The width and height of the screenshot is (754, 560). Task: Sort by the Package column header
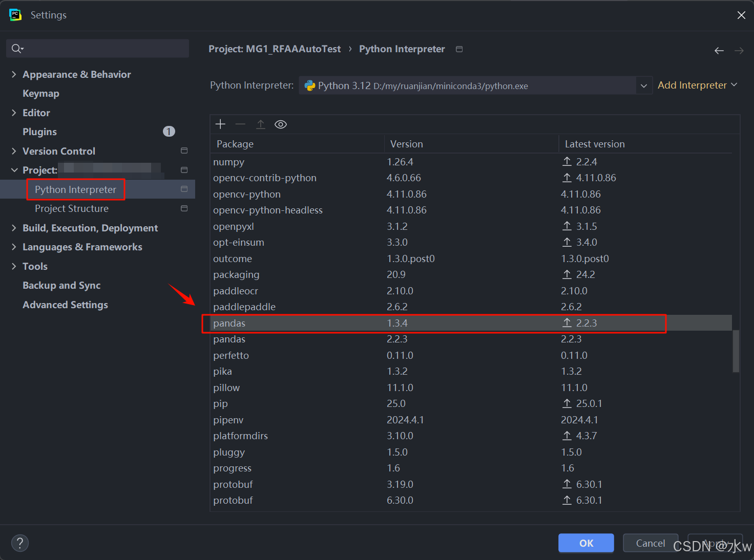[297, 144]
